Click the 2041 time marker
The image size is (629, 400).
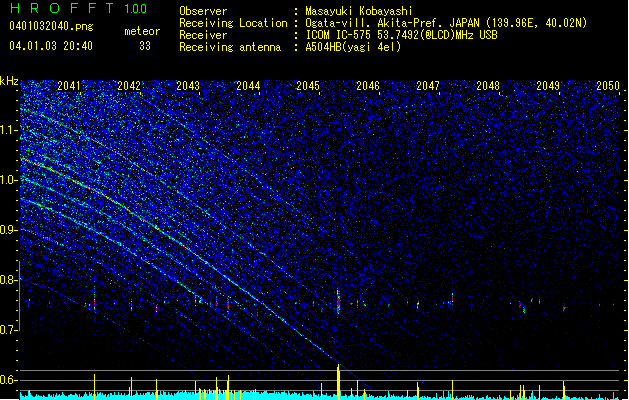click(69, 85)
